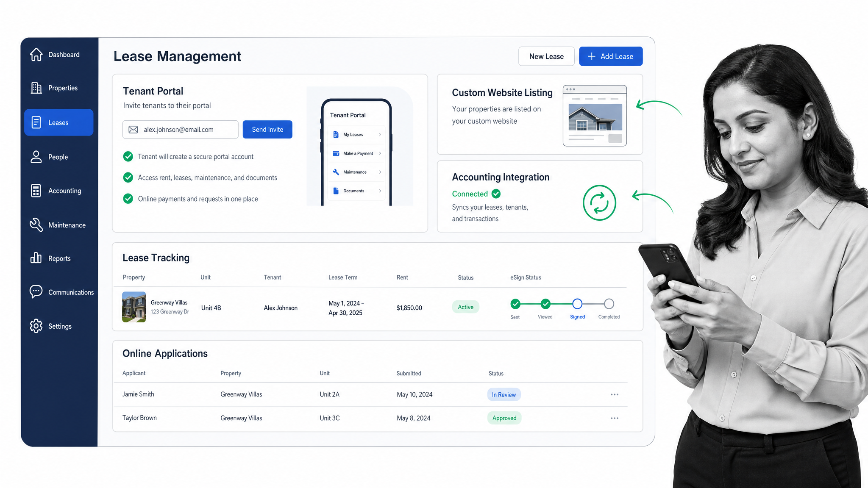
Task: Click the Submitted column header
Action: tap(409, 373)
